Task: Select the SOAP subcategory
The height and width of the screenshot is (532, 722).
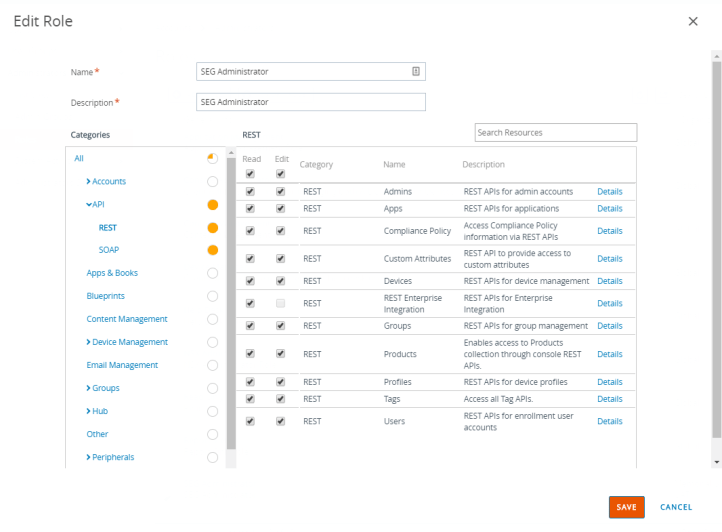Action: pyautogui.click(x=109, y=250)
